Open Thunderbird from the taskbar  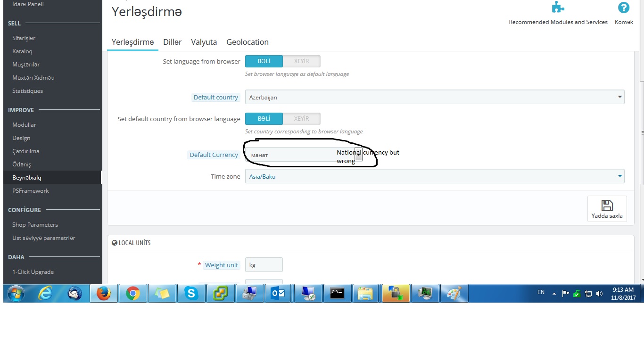click(74, 293)
